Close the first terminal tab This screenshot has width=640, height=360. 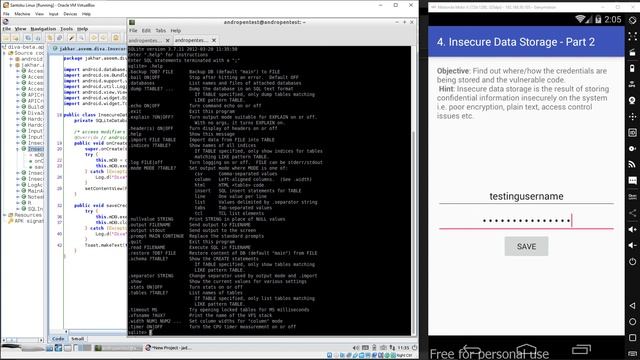coord(167,40)
